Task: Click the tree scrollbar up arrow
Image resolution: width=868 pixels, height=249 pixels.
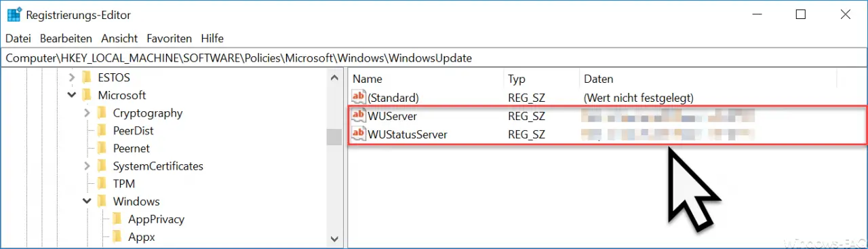Action: click(334, 77)
